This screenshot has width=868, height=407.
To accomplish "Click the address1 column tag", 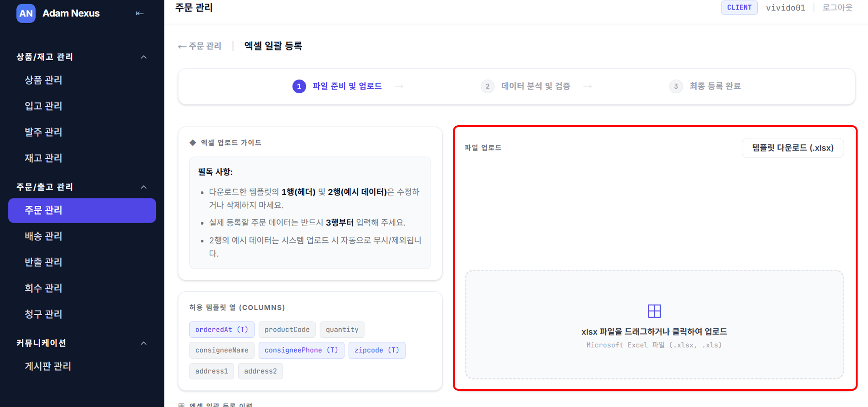I will click(x=212, y=371).
